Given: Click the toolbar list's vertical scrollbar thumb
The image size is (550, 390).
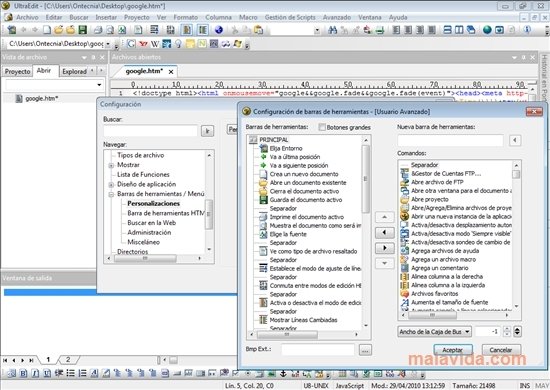Looking at the screenshot, I should pyautogui.click(x=365, y=179).
